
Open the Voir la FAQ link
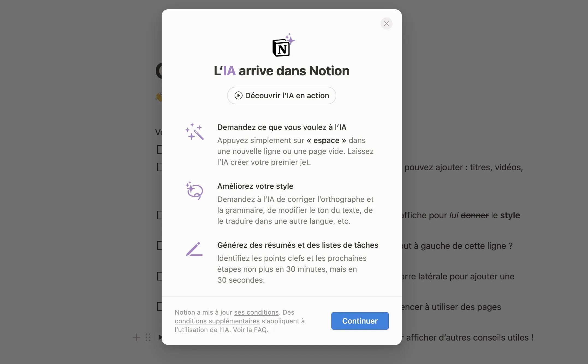click(x=250, y=330)
